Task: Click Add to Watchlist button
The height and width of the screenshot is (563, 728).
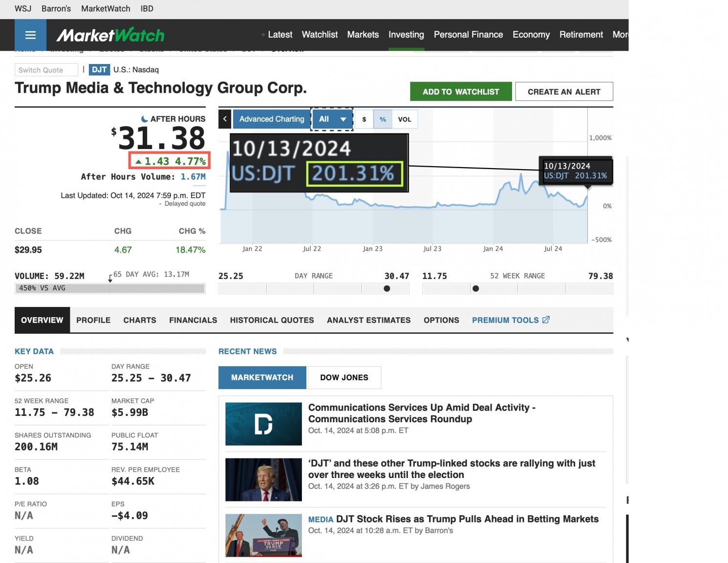Action: 461,91
